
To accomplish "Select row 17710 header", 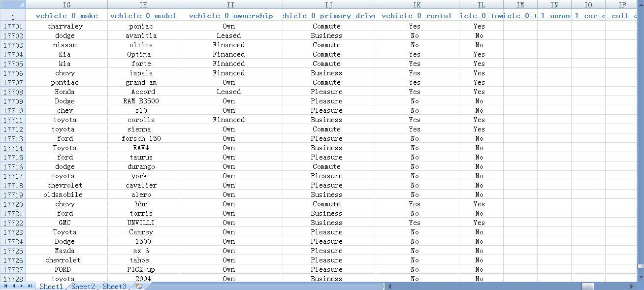I will pyautogui.click(x=13, y=111).
